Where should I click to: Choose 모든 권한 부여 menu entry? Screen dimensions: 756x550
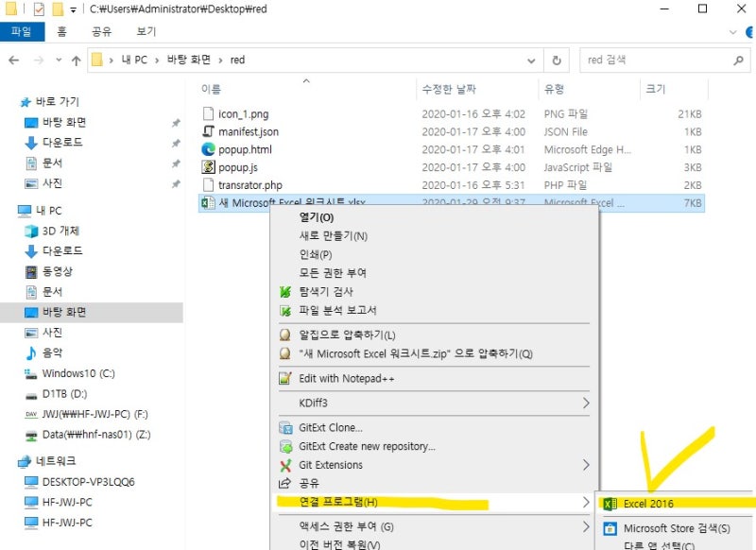[x=333, y=273]
